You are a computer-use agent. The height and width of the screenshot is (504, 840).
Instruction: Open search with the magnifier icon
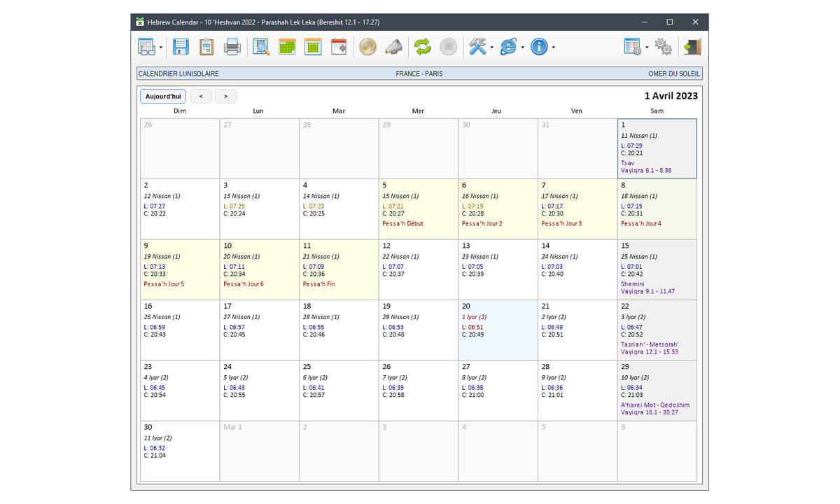[261, 47]
